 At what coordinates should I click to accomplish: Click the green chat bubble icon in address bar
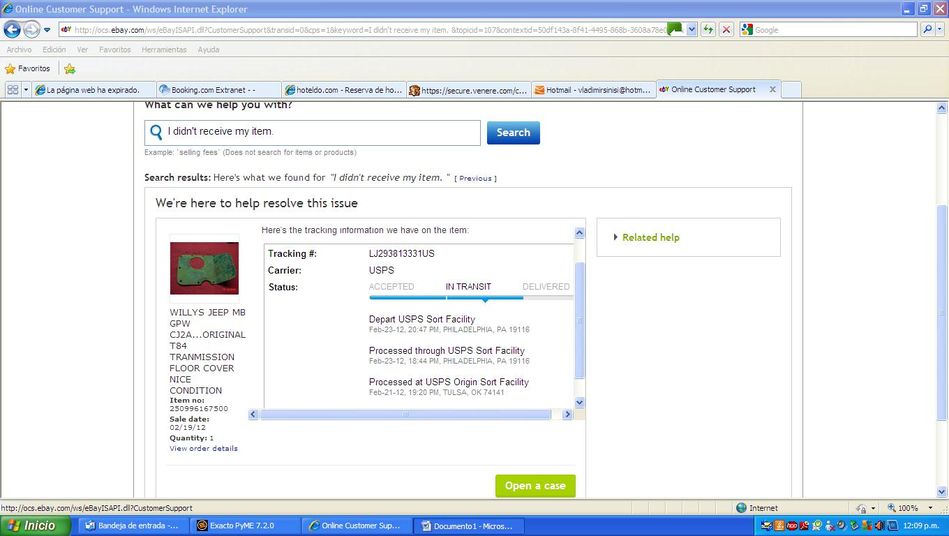click(x=675, y=28)
